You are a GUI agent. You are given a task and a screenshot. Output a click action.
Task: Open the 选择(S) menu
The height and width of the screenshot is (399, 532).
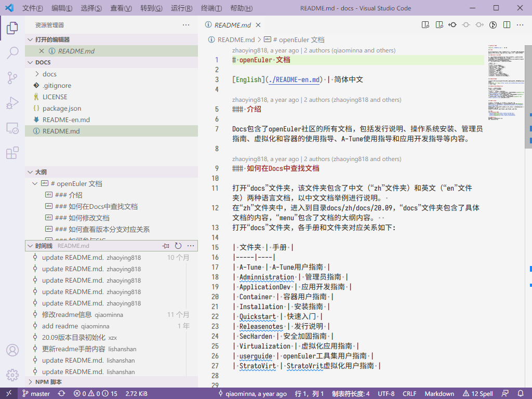tap(91, 8)
